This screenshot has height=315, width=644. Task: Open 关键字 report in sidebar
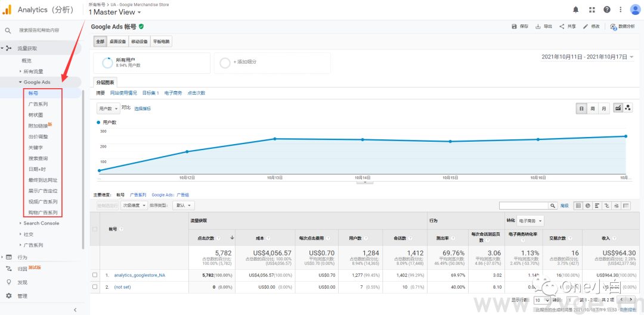tap(35, 147)
